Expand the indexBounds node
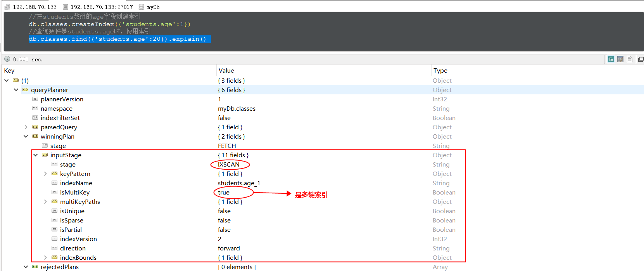The image size is (644, 271). [45, 257]
